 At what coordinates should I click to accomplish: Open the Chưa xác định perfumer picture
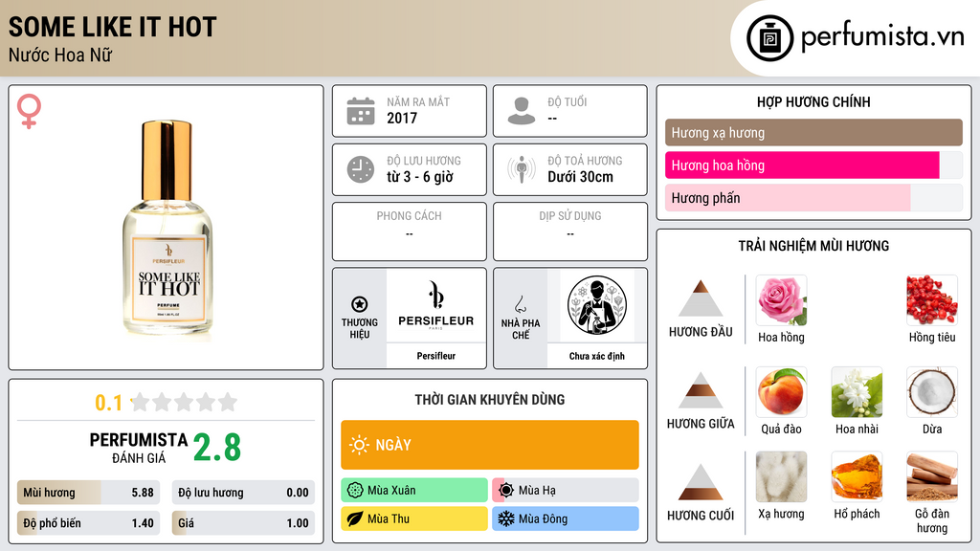pos(597,305)
